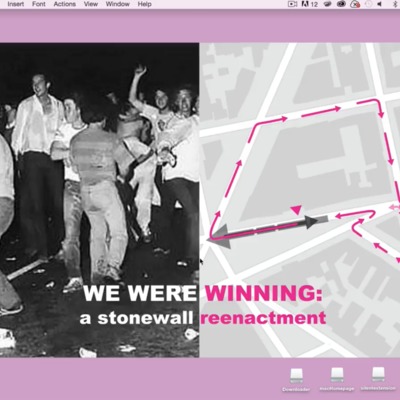Open the Insert menu
Viewport: 400px width, 400px height.
point(16,4)
